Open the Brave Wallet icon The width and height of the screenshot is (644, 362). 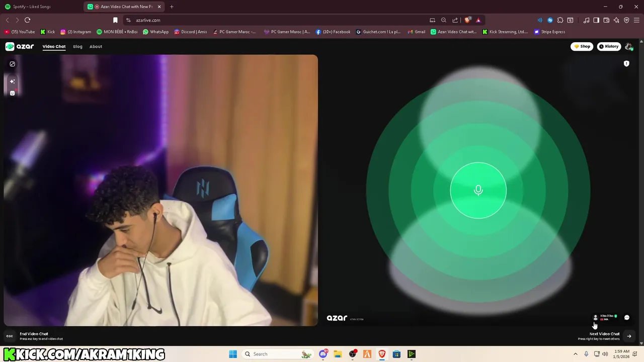coord(606,20)
